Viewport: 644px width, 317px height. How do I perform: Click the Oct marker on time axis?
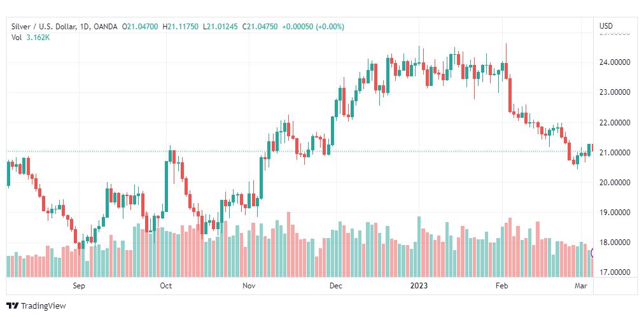(x=165, y=286)
